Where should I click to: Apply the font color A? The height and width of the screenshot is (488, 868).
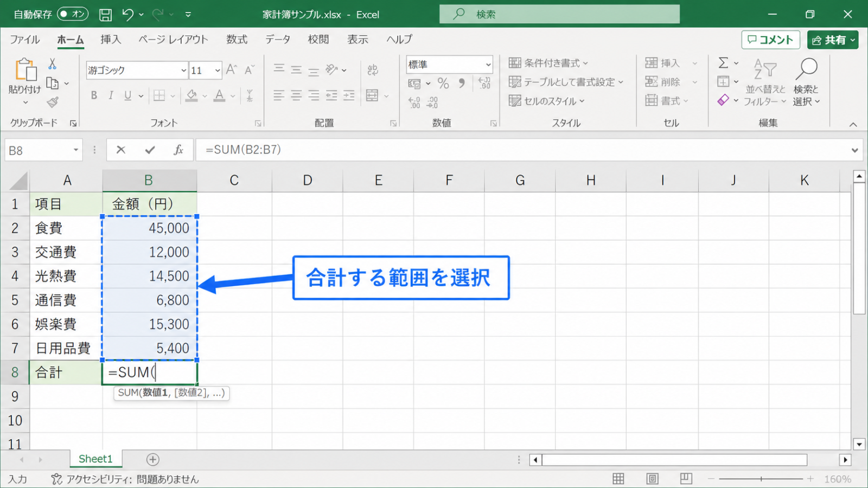219,96
